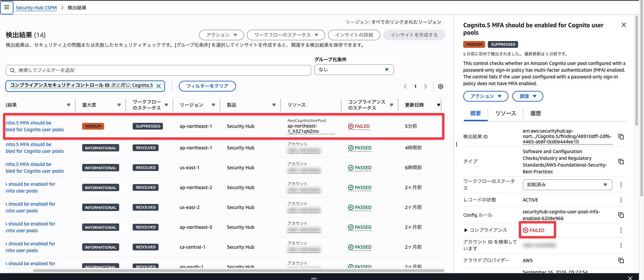Viewport: 644px width, 280px height.
Task: Click the Security Hub CSPM breadcrumb link
Action: pyautogui.click(x=36, y=8)
